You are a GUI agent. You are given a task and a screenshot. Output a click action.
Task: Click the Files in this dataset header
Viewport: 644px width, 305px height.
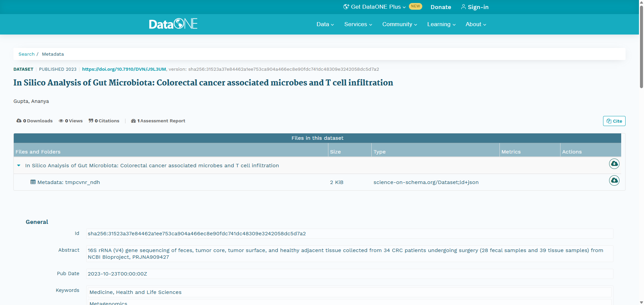(317, 138)
